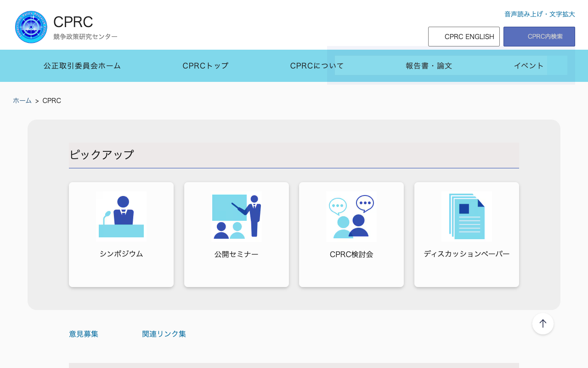Click the CPRC breadcrumb current page text

(x=52, y=100)
